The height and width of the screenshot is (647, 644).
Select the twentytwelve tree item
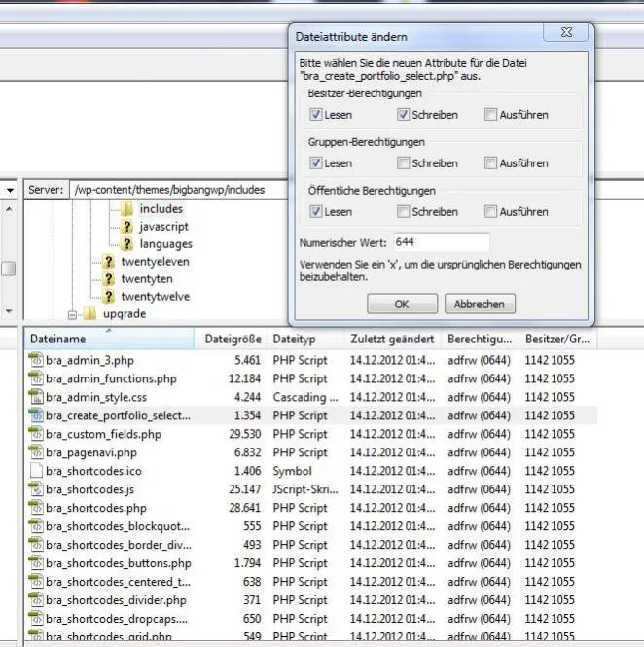click(155, 297)
